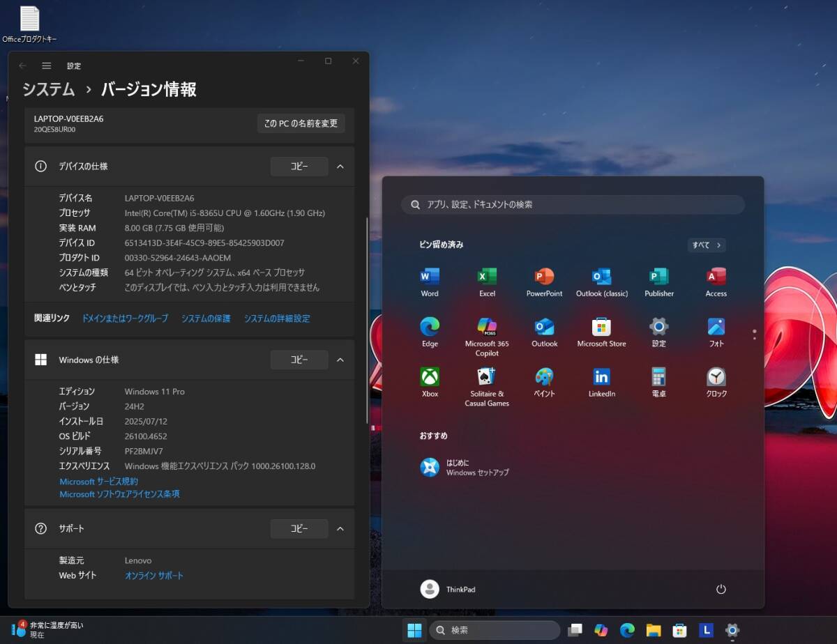Collapse the Windows の仕様 section
This screenshot has width=837, height=644.
(x=340, y=360)
